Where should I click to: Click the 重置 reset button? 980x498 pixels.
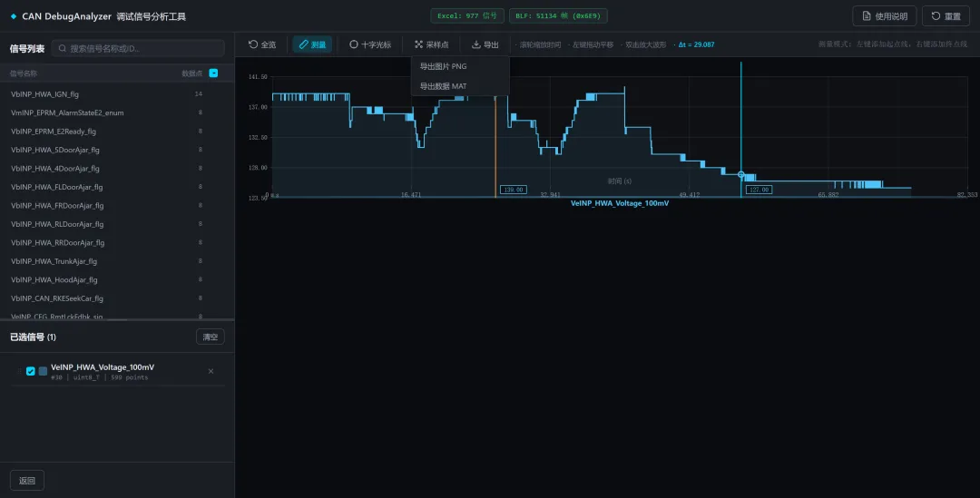(x=946, y=16)
